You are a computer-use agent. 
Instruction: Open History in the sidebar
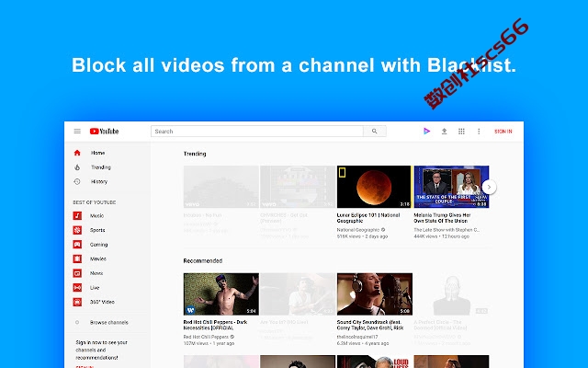(99, 181)
